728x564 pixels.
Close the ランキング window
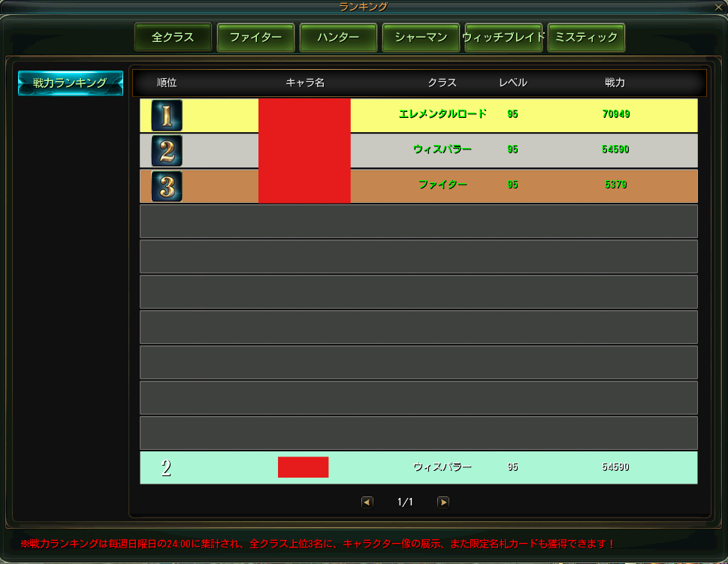tap(717, 7)
